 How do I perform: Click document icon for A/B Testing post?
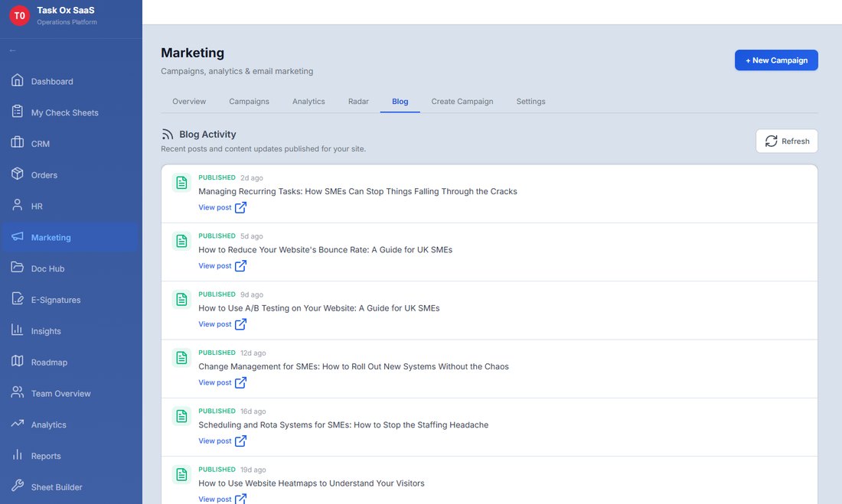pyautogui.click(x=181, y=300)
